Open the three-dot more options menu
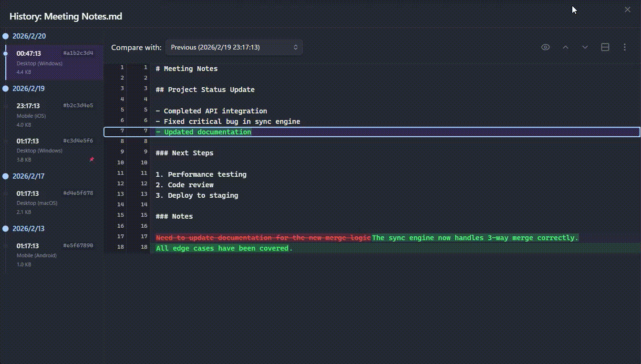This screenshot has width=641, height=364. 625,47
